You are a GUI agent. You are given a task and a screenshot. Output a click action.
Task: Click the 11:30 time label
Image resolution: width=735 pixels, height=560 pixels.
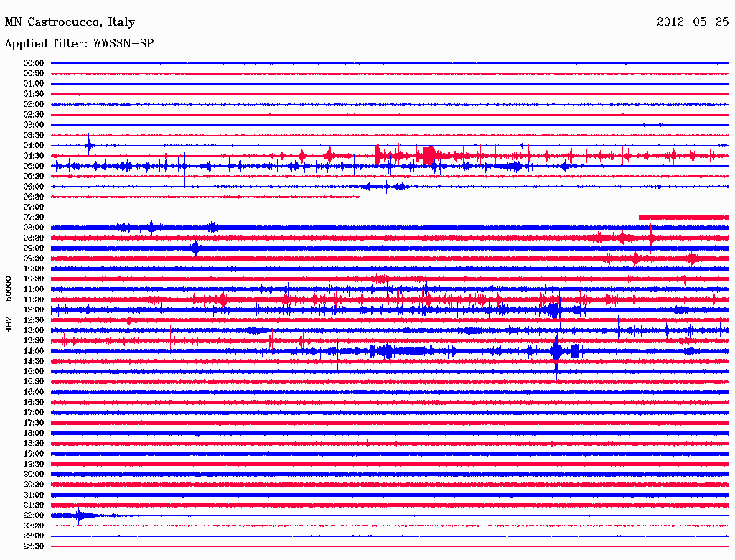coord(34,299)
